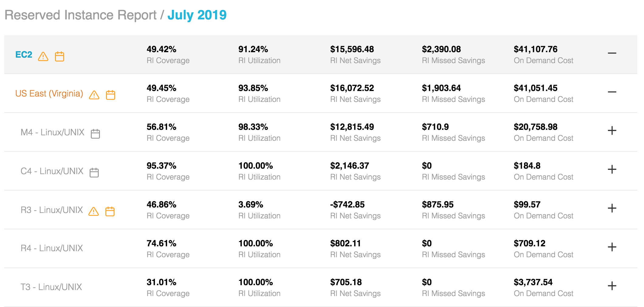Click the C4 - Linux/UNIX calendar icon
This screenshot has width=644, height=307.
[94, 173]
